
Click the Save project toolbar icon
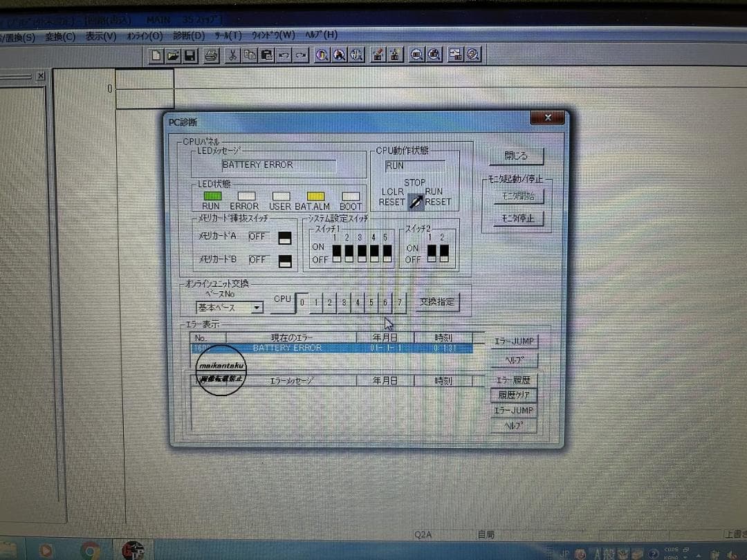pos(190,55)
